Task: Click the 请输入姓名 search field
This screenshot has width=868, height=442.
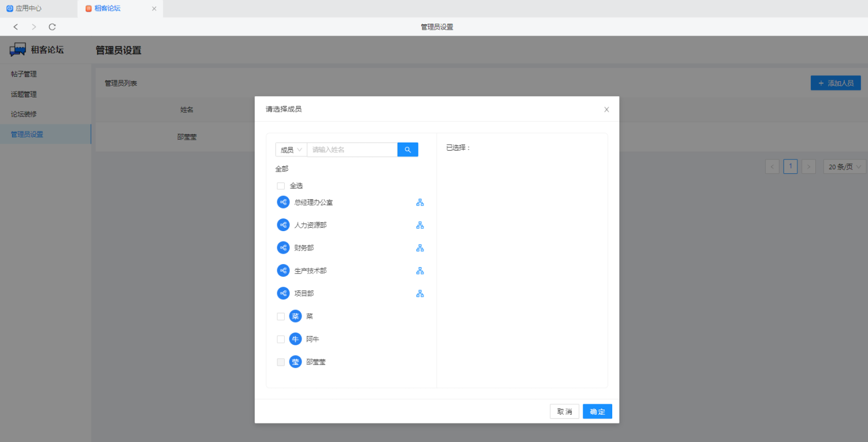Action: coord(352,150)
